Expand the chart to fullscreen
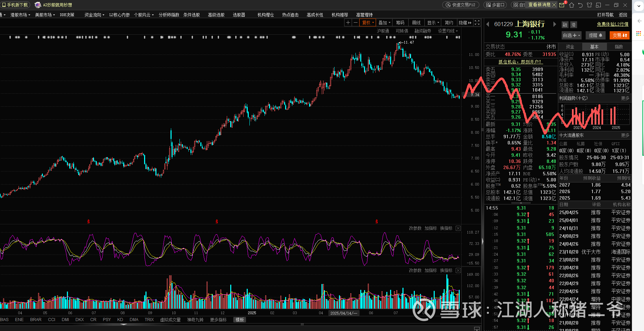This screenshot has height=331, width=644. point(477,23)
